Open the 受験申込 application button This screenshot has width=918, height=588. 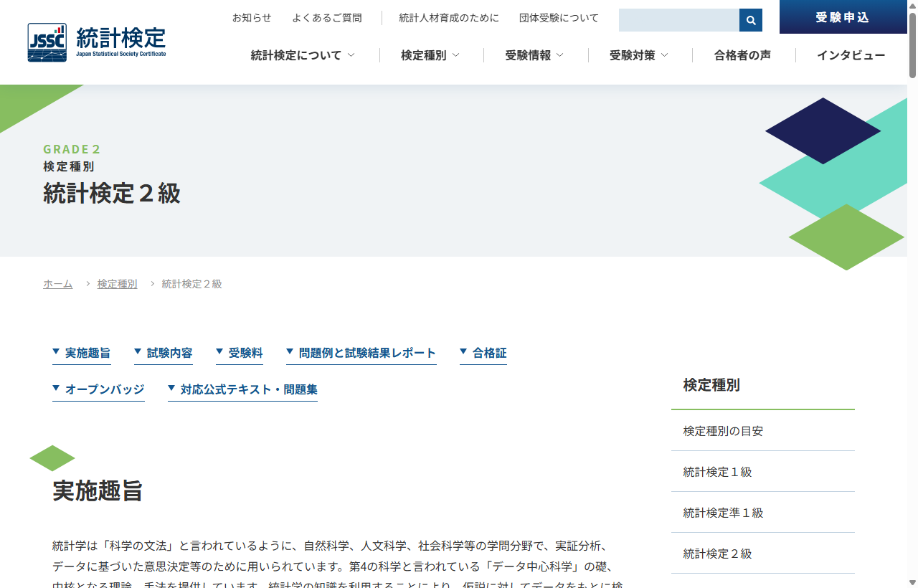coord(843,17)
